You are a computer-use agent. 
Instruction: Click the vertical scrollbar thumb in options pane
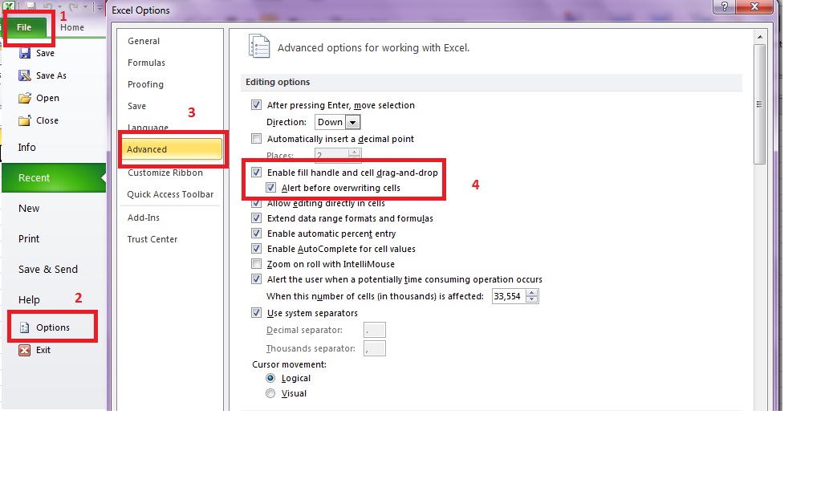(760, 104)
